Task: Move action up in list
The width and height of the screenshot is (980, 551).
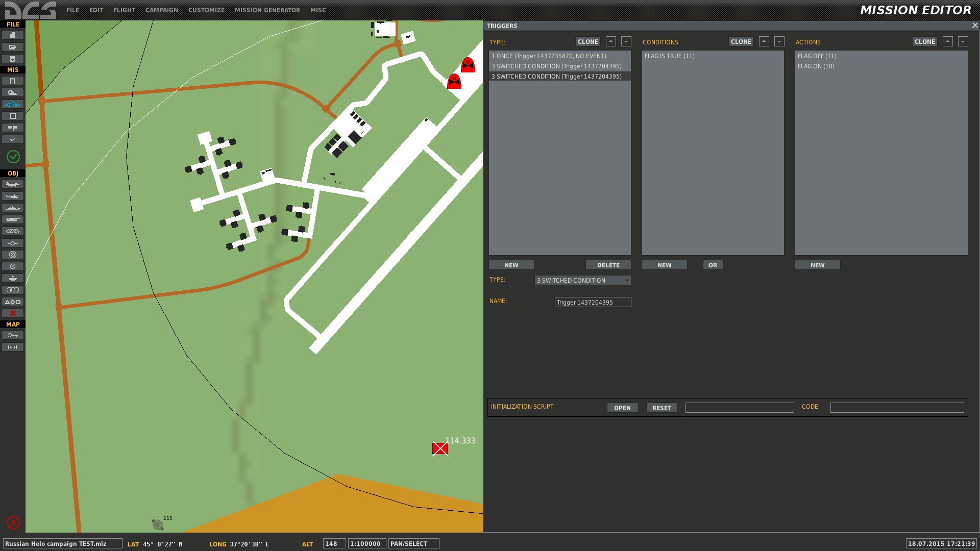Action: click(x=948, y=42)
